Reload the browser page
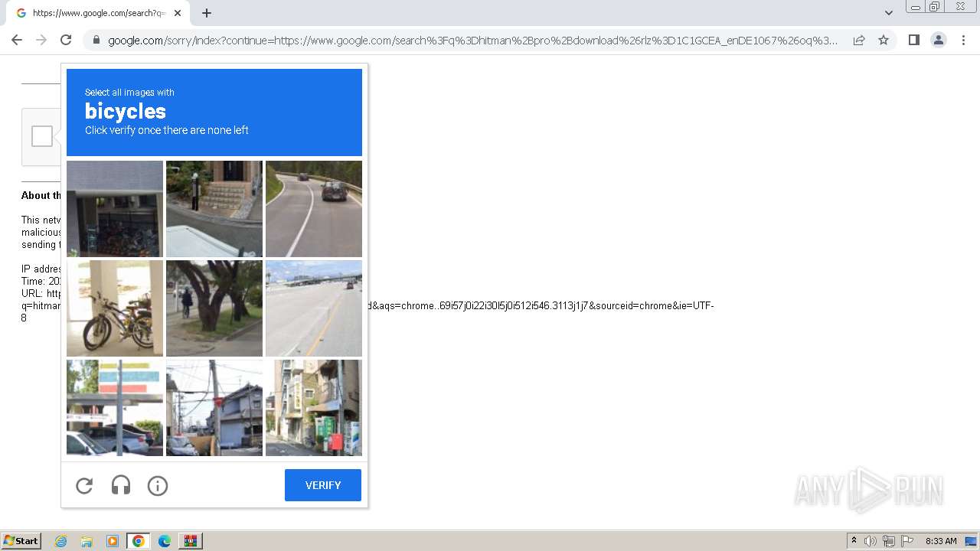 click(x=66, y=40)
